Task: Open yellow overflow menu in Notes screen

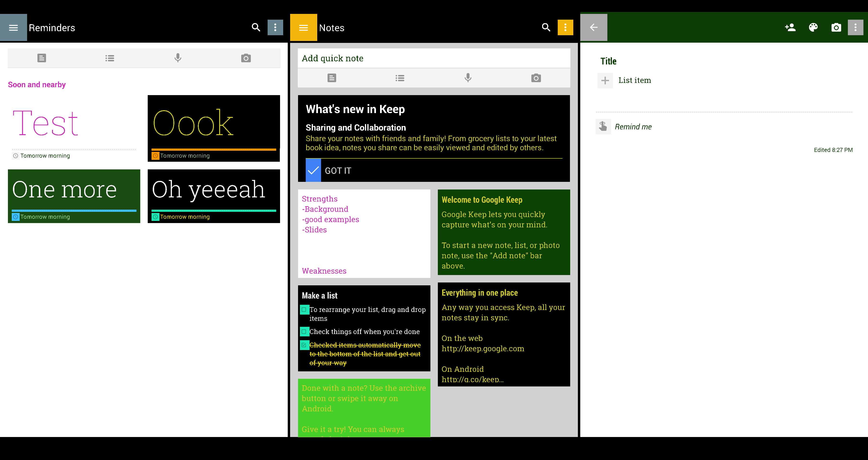Action: (x=565, y=28)
